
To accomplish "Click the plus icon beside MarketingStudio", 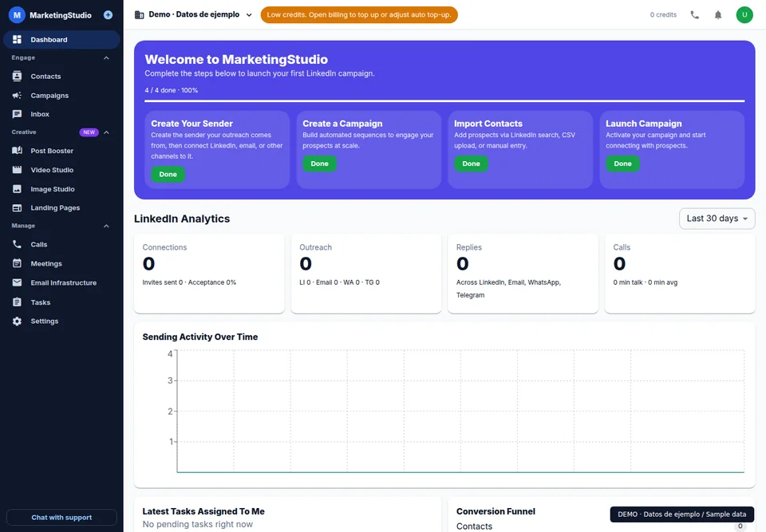I will click(x=108, y=15).
